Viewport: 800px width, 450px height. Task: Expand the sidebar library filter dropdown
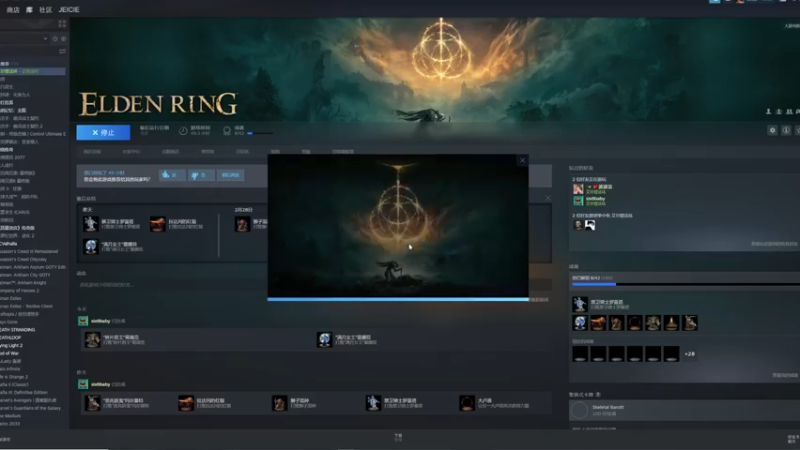(x=45, y=39)
